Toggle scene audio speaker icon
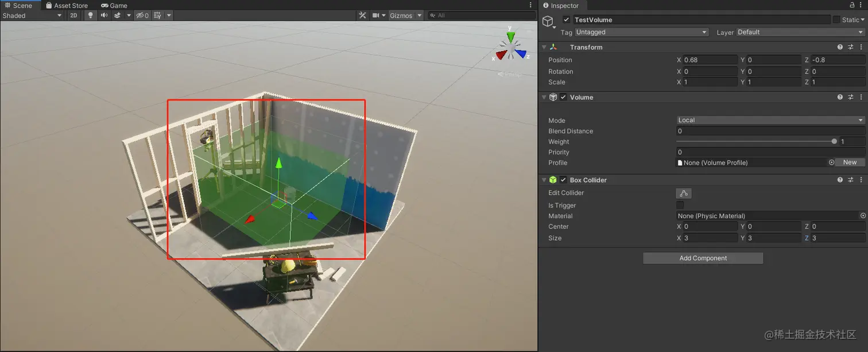The width and height of the screenshot is (868, 352). point(104,16)
